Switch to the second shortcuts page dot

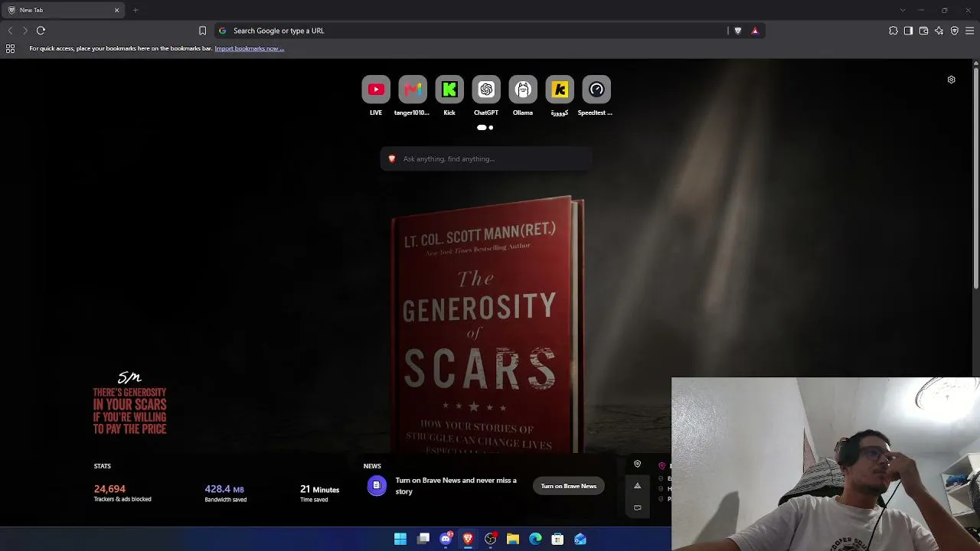click(491, 128)
